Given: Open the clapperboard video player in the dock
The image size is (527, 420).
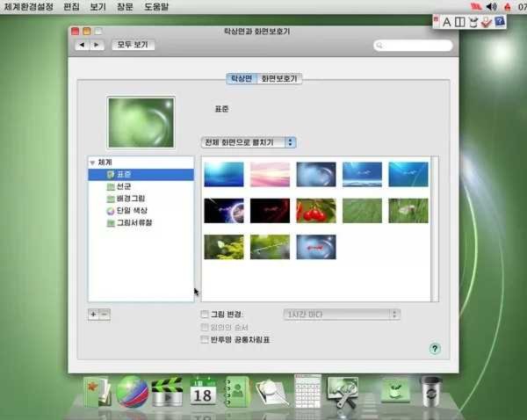Looking at the screenshot, I should 167,392.
